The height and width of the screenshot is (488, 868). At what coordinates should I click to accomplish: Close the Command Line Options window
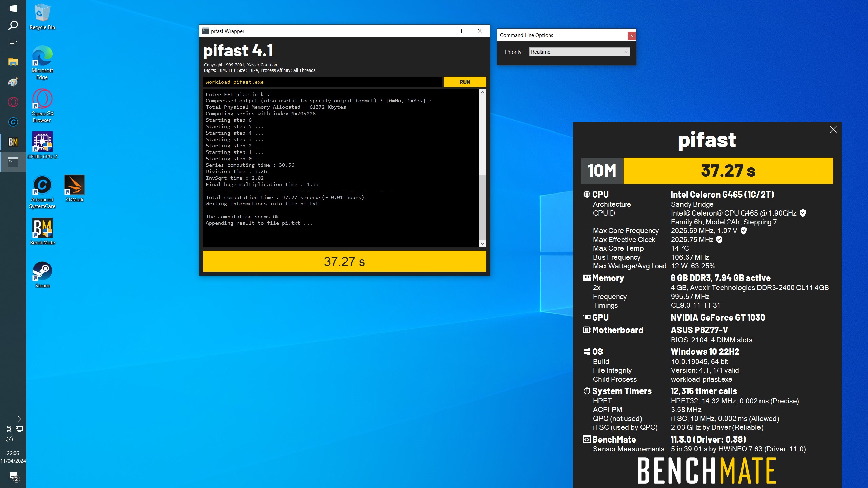point(632,35)
